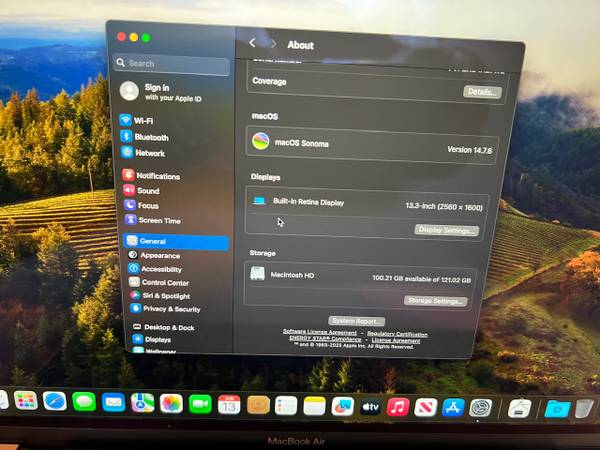
Task: Select Wi-Fi in the sidebar
Action: point(137,120)
